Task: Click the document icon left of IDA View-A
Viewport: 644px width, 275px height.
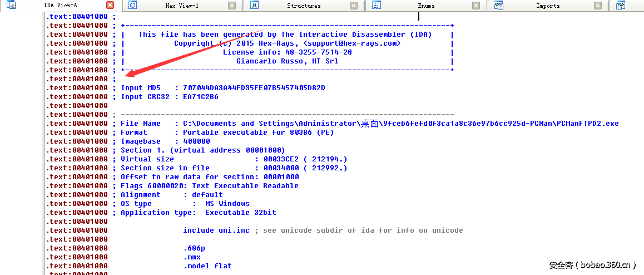Action: click(x=11, y=6)
